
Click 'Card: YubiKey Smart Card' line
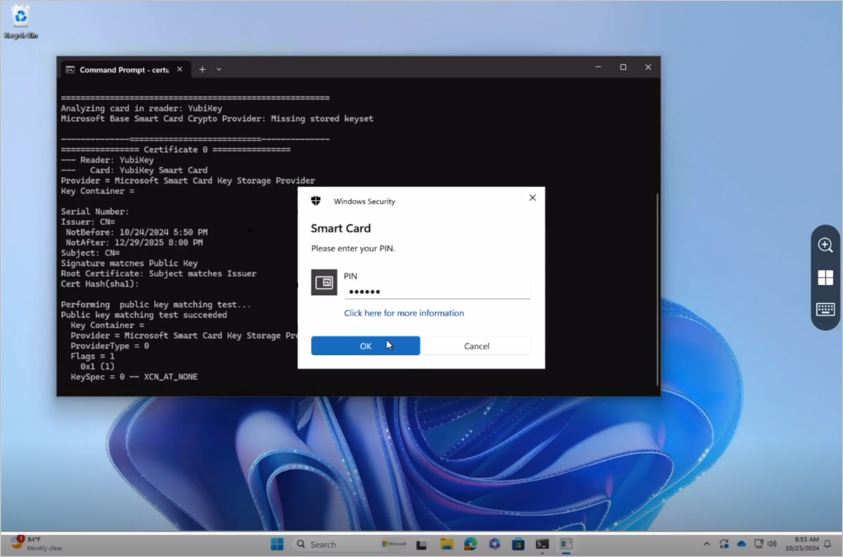coord(134,170)
